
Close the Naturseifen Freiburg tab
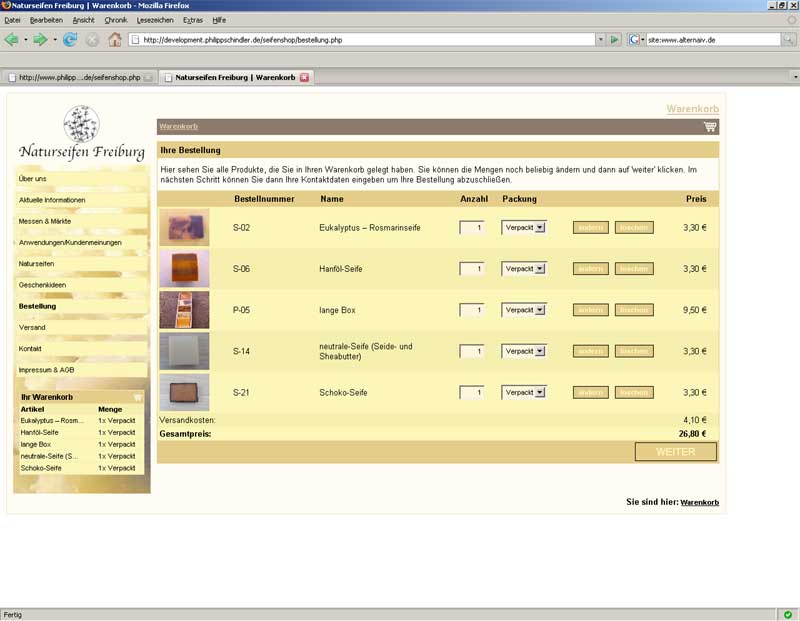click(x=305, y=77)
